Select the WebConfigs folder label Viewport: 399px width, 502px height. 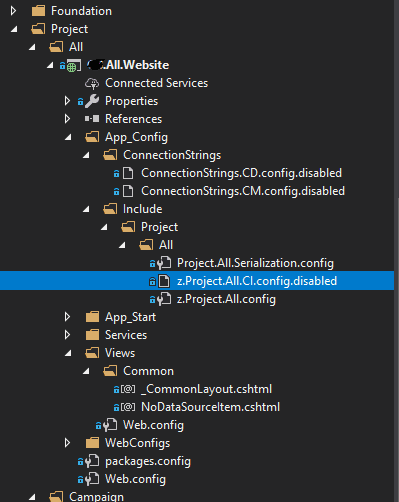coord(137,443)
